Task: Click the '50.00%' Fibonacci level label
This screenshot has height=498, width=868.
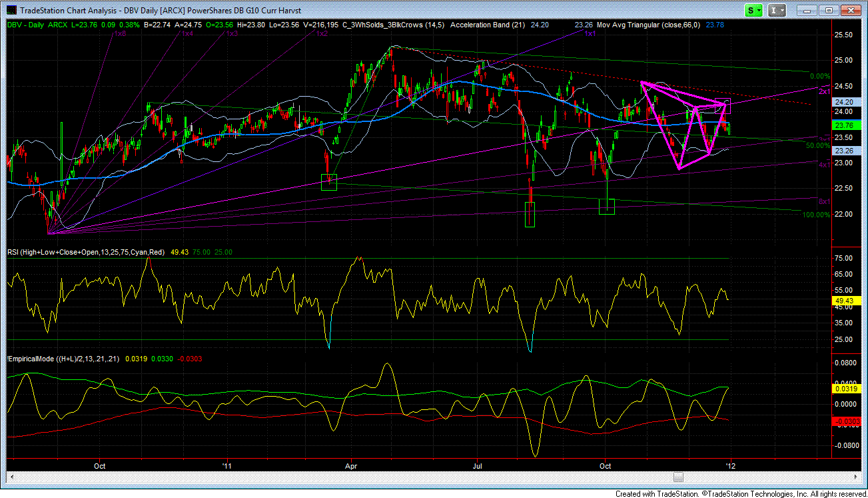Action: [818, 145]
